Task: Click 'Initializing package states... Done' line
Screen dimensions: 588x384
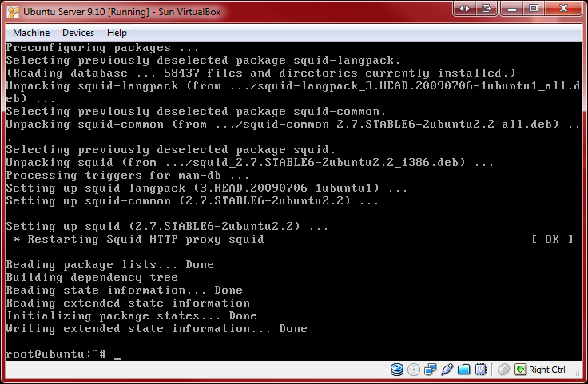Action: [132, 316]
